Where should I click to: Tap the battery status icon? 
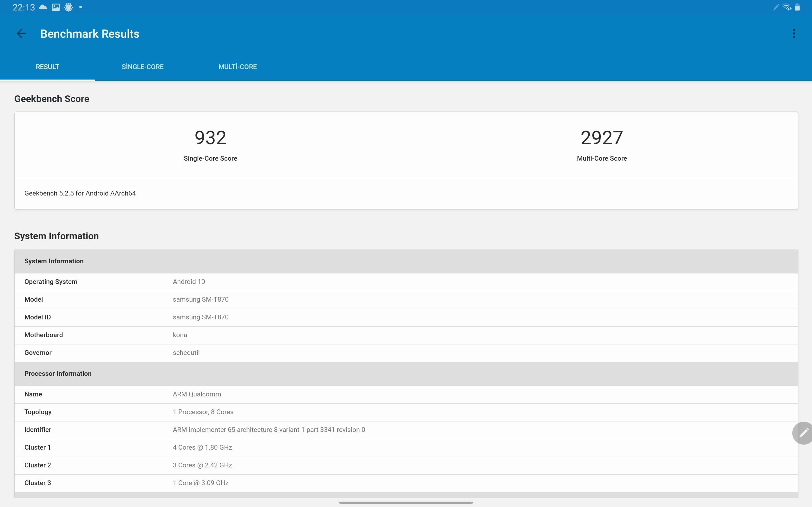click(797, 7)
